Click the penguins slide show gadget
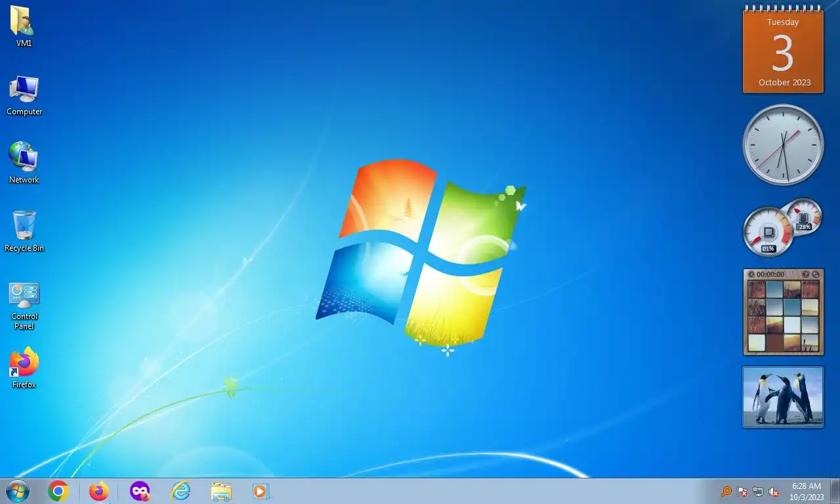Screen dimensions: 840x504 783,397
